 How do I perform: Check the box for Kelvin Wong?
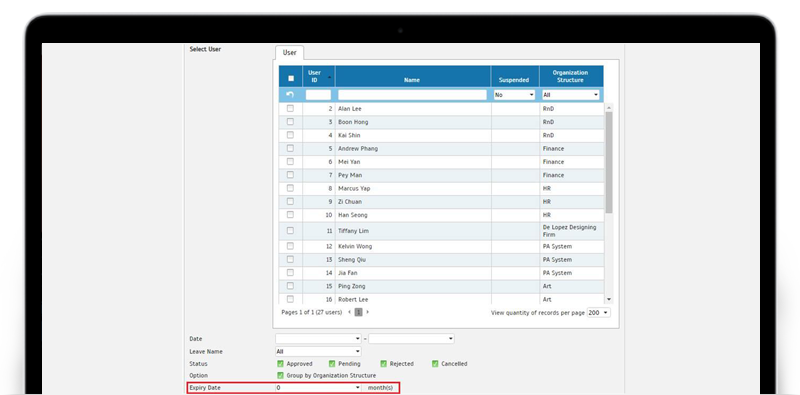pyautogui.click(x=290, y=246)
